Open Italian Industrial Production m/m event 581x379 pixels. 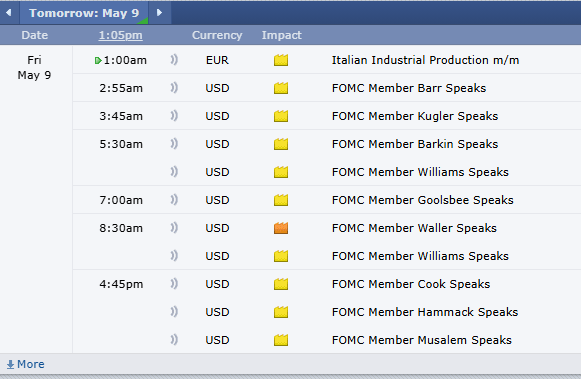pyautogui.click(x=425, y=60)
